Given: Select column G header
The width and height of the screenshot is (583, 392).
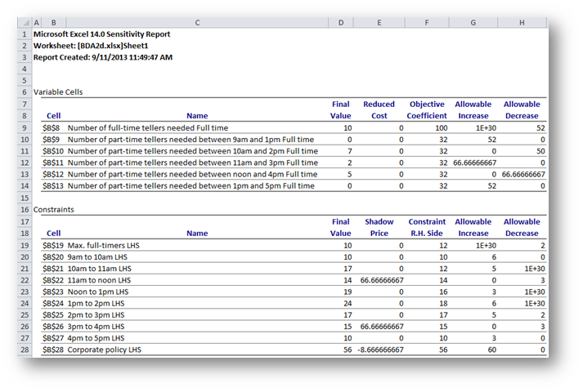Looking at the screenshot, I should click(473, 23).
